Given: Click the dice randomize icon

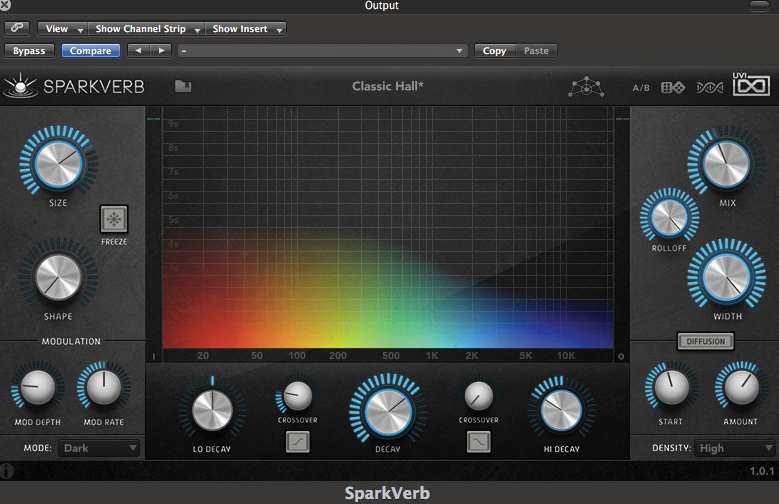Looking at the screenshot, I should 673,87.
